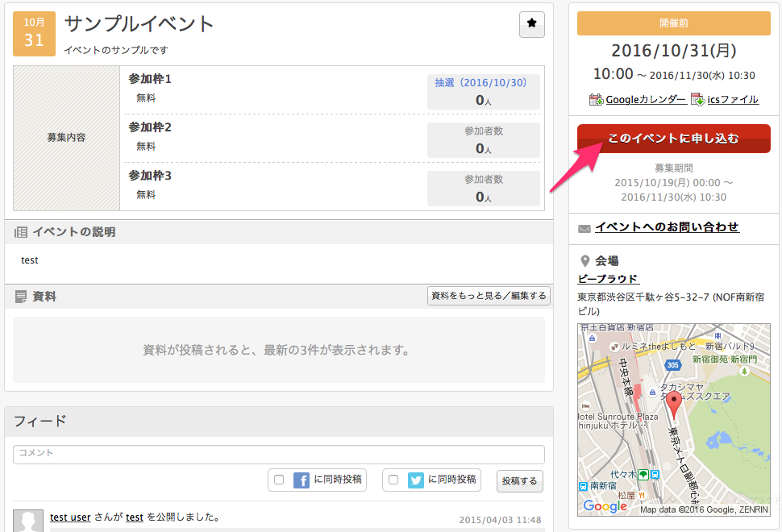Apply via このイベントに申し込む button
Image resolution: width=782 pixels, height=532 pixels.
coord(673,138)
